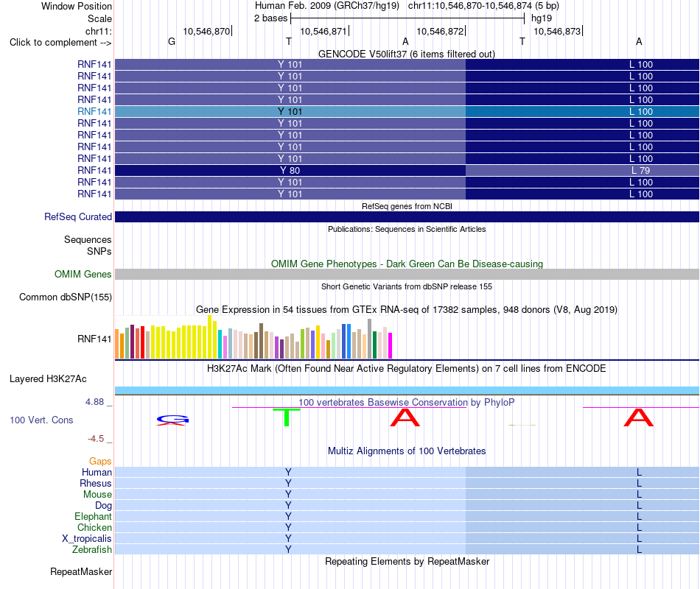Click the L residue in the Zebrafish row
700x589 pixels.
pos(640,550)
